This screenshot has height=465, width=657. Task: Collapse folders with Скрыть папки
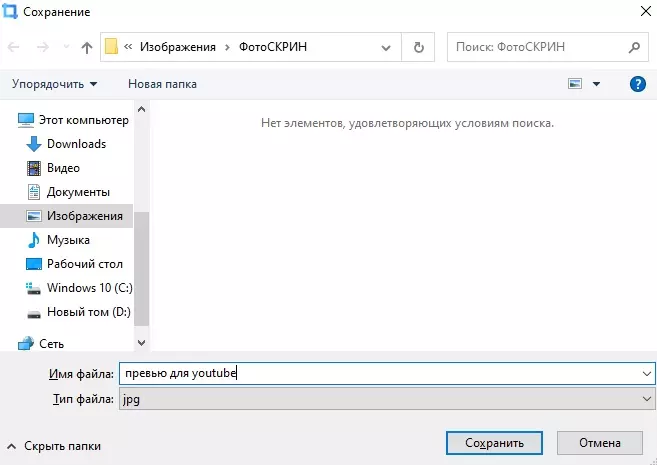54,446
